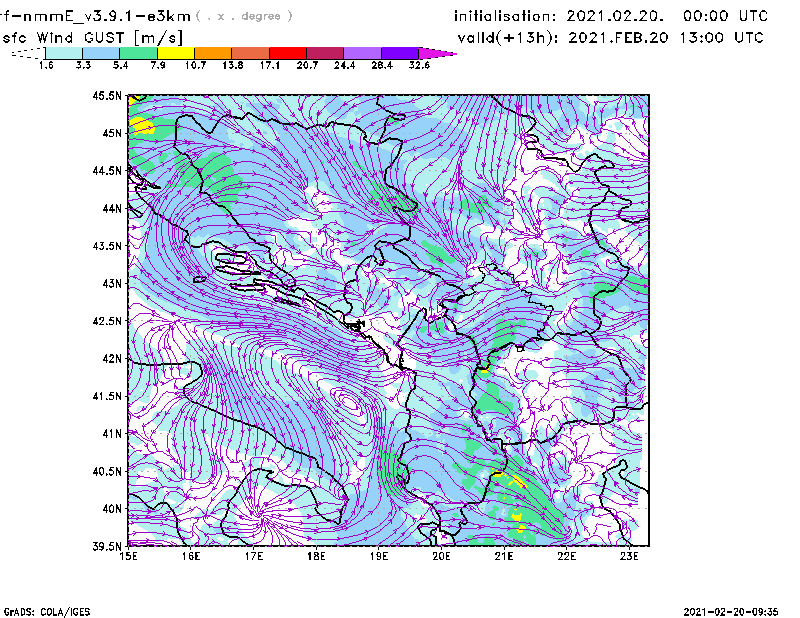Click the 44N latitude label
This screenshot has width=800, height=618.
[112, 208]
